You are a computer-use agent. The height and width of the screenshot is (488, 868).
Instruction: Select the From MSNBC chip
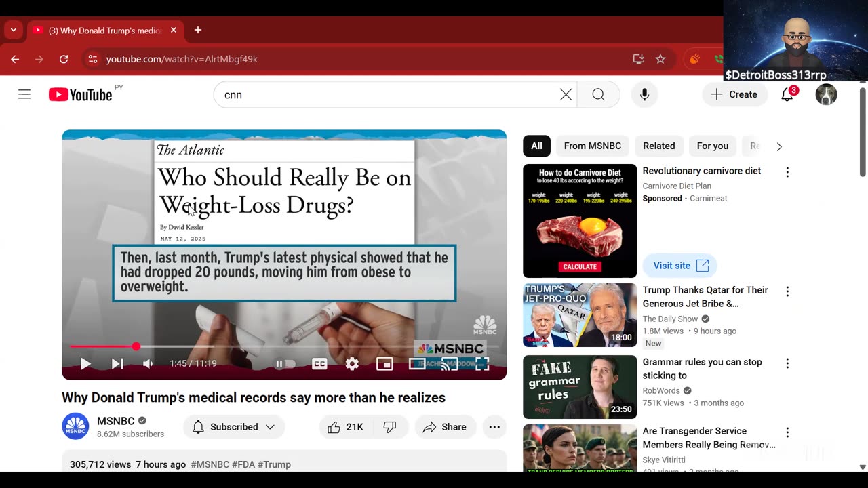point(593,146)
